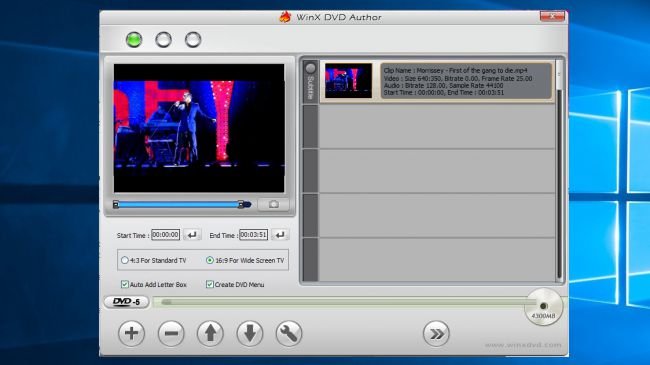This screenshot has width=650, height=365.
Task: Click the trim end handle on the seek bar
Action: (x=241, y=204)
